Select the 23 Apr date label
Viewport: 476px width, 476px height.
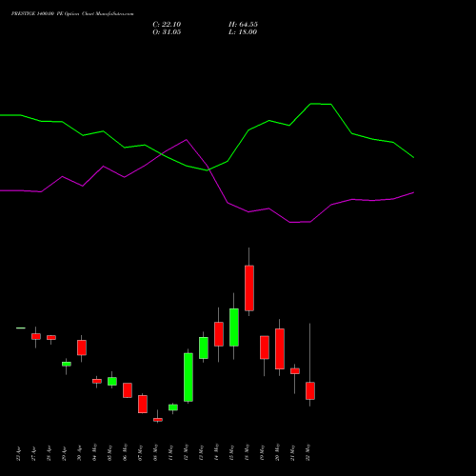[18, 454]
